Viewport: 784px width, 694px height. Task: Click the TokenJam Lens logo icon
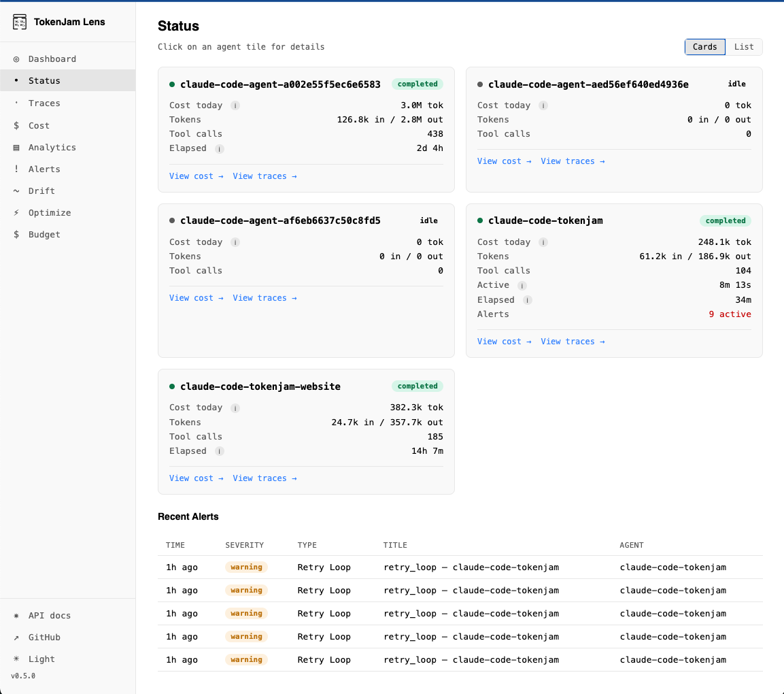(x=20, y=22)
